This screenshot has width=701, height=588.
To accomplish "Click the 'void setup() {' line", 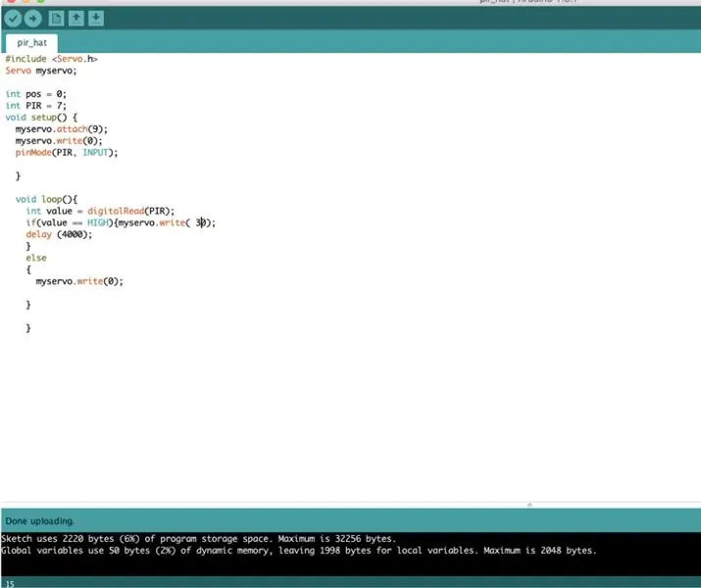I will [41, 118].
